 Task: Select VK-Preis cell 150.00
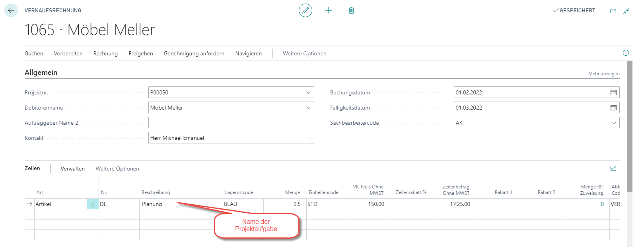click(x=368, y=204)
